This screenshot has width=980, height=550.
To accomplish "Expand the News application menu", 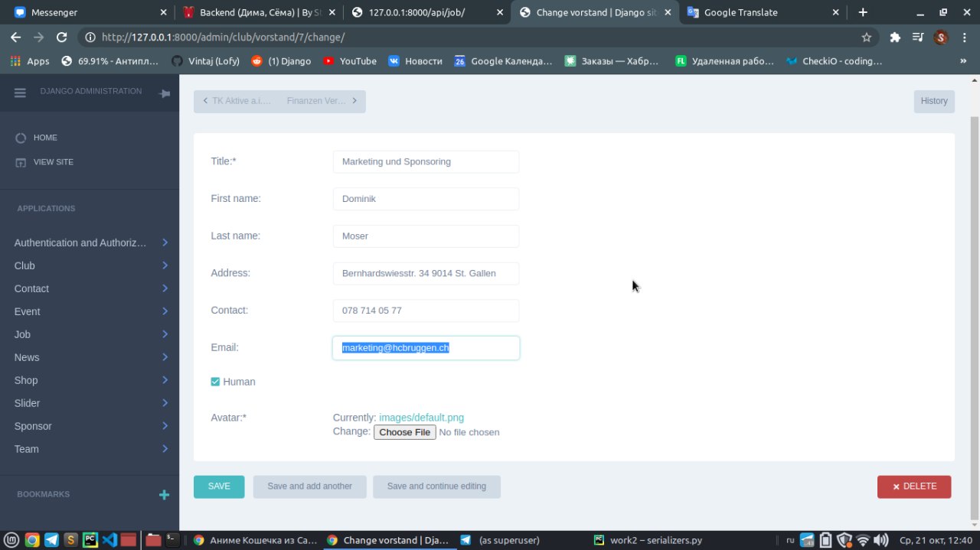I will [90, 357].
